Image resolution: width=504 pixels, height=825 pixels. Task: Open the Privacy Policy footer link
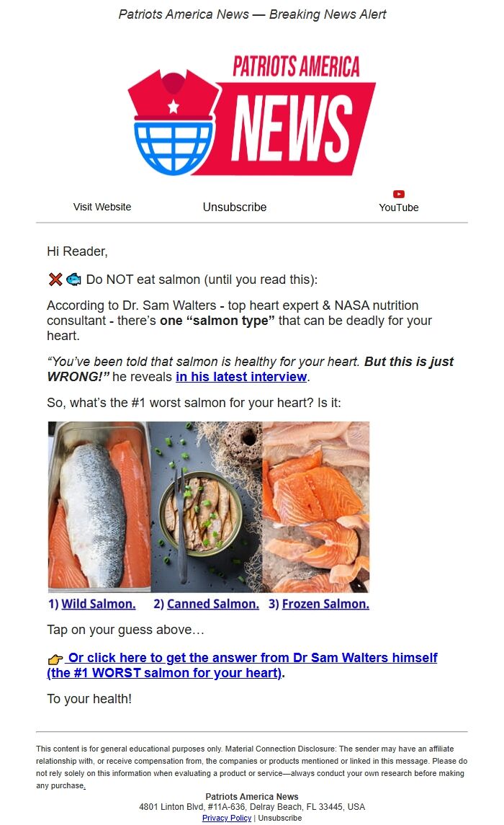pos(227,819)
